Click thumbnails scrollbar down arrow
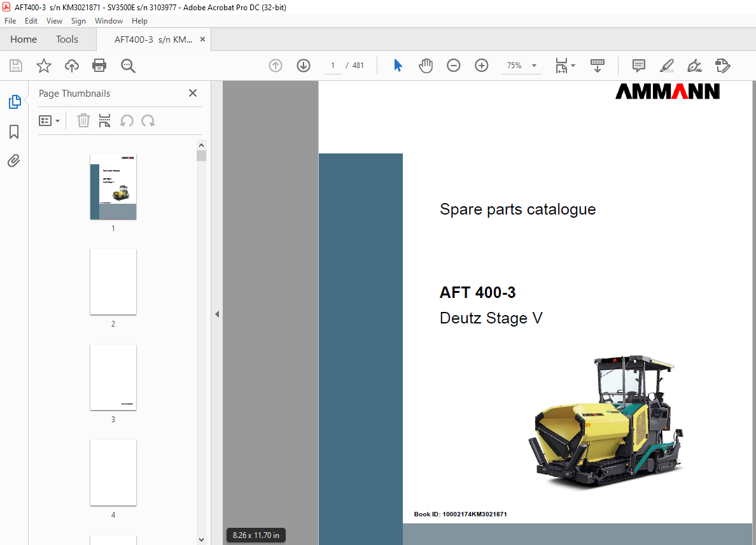This screenshot has width=756, height=545. [x=202, y=540]
